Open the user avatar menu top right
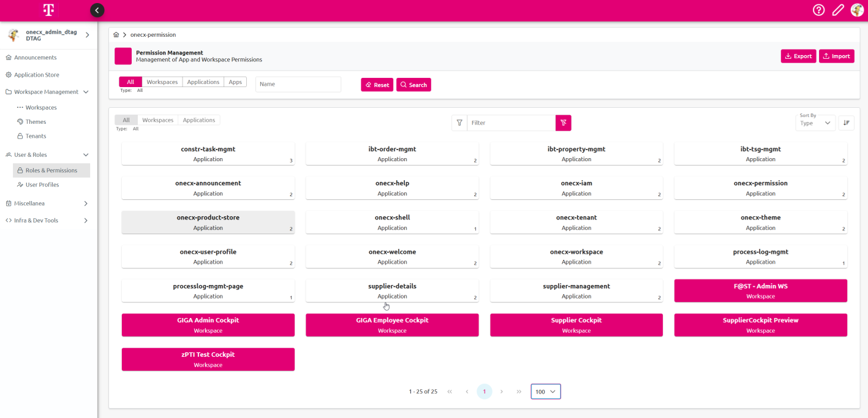This screenshot has height=418, width=868. 857,10
